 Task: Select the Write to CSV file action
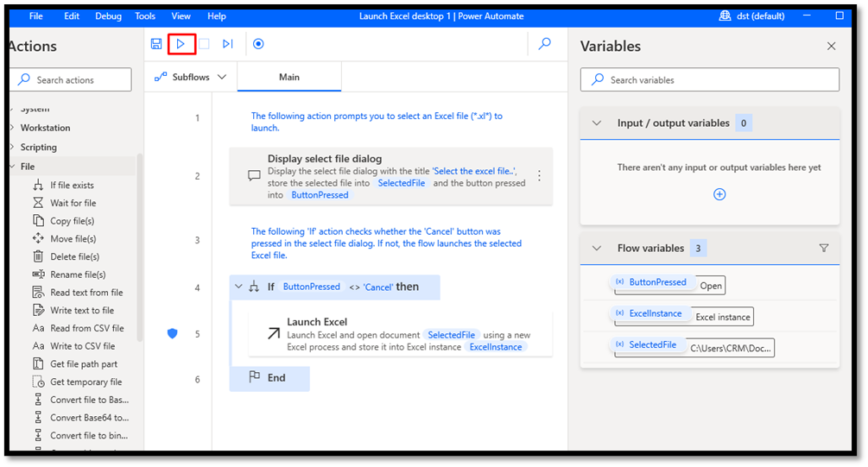coord(83,346)
